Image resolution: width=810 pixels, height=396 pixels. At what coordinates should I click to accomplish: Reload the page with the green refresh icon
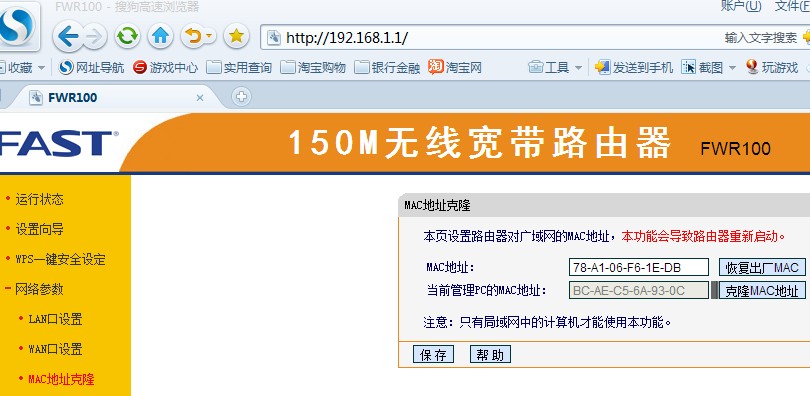tap(127, 36)
